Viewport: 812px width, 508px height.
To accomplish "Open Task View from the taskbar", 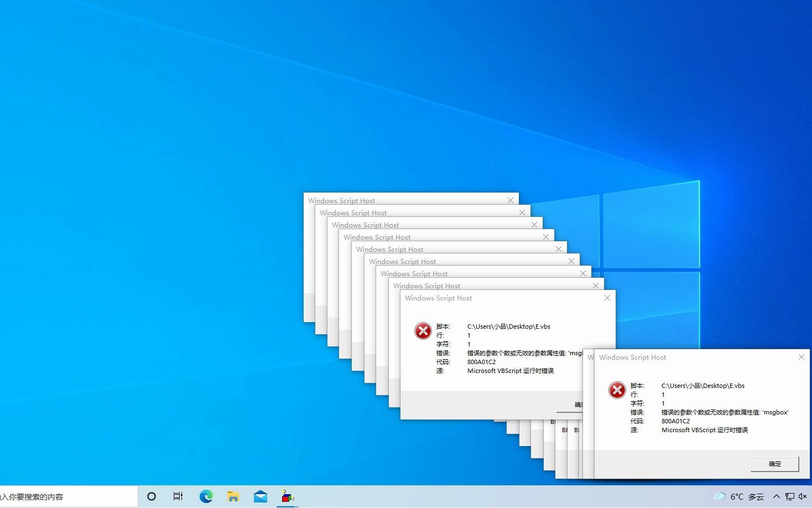I will (178, 496).
